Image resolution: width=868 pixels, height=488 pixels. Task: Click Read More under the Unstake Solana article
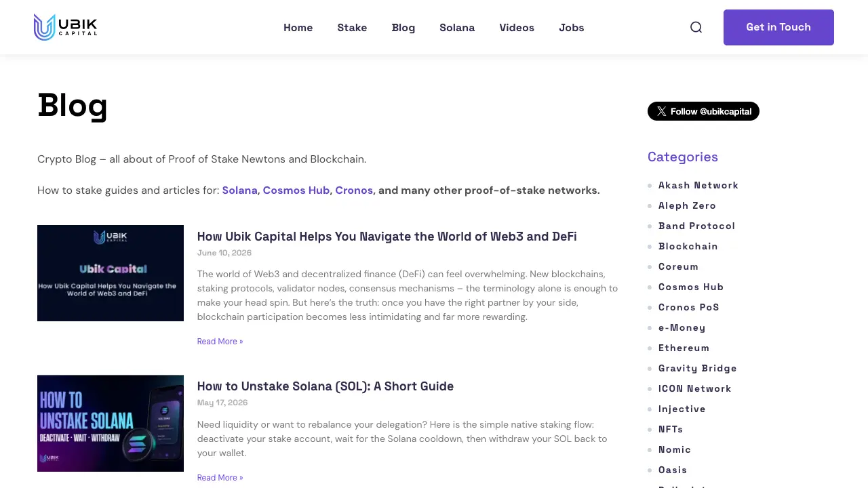(220, 478)
